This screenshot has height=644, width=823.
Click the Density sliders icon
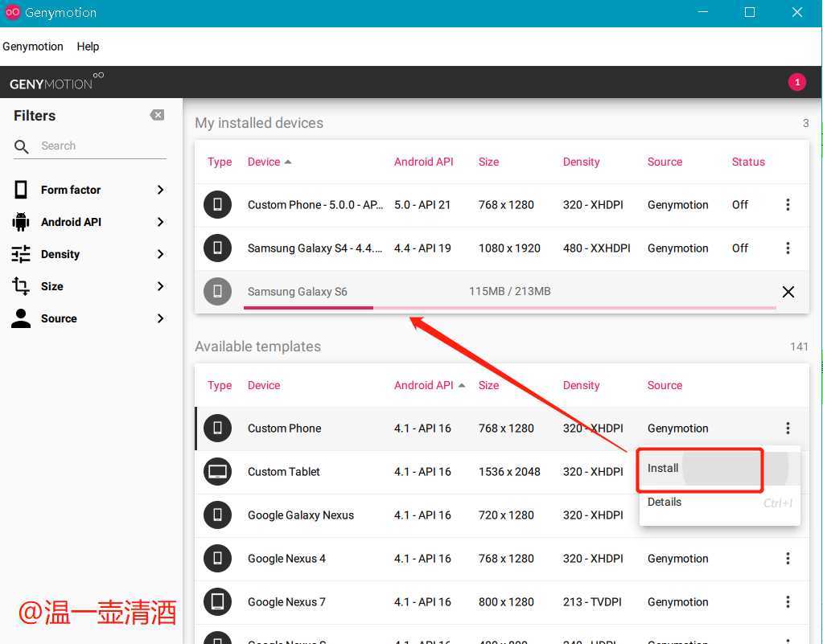click(21, 254)
